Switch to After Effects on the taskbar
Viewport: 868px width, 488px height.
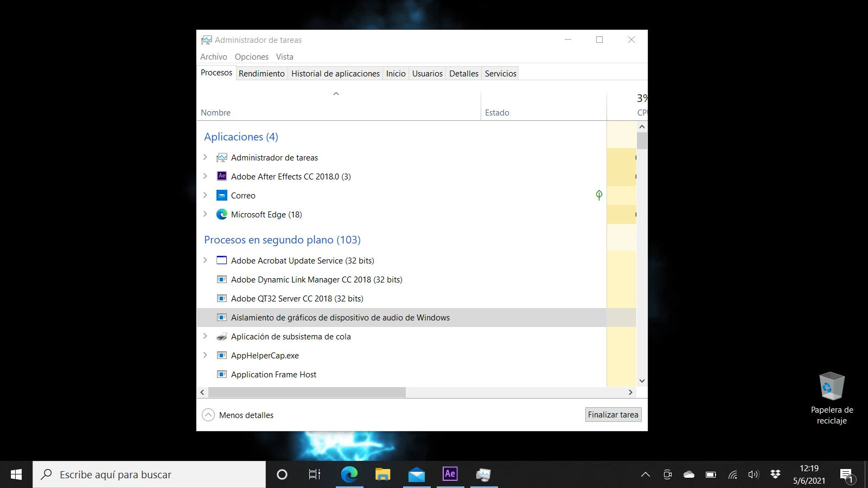tap(450, 474)
